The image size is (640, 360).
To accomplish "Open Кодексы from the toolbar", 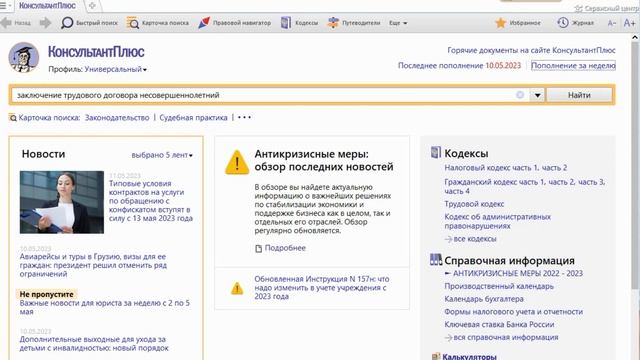I will tap(299, 23).
